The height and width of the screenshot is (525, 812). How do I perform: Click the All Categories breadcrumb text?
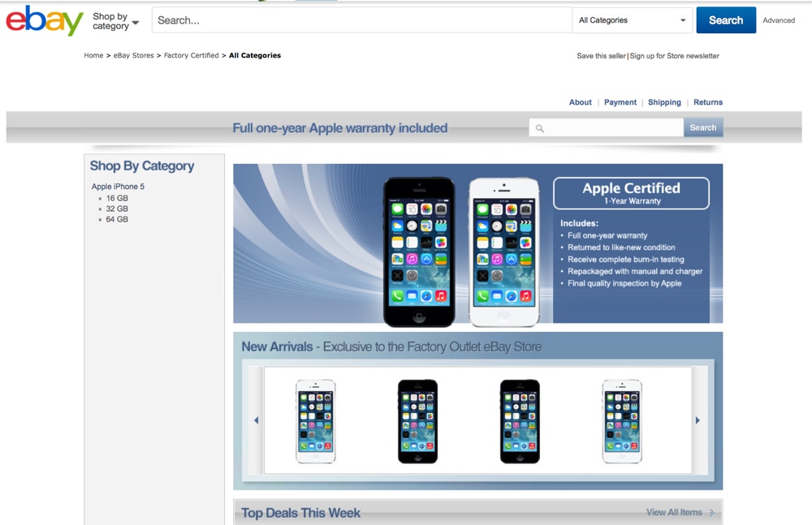255,55
